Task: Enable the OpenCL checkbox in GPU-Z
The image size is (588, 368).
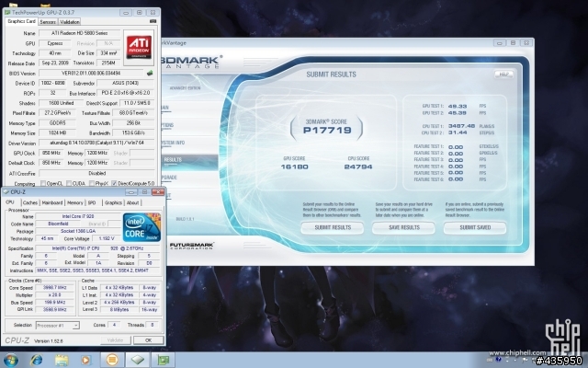Action: click(43, 183)
